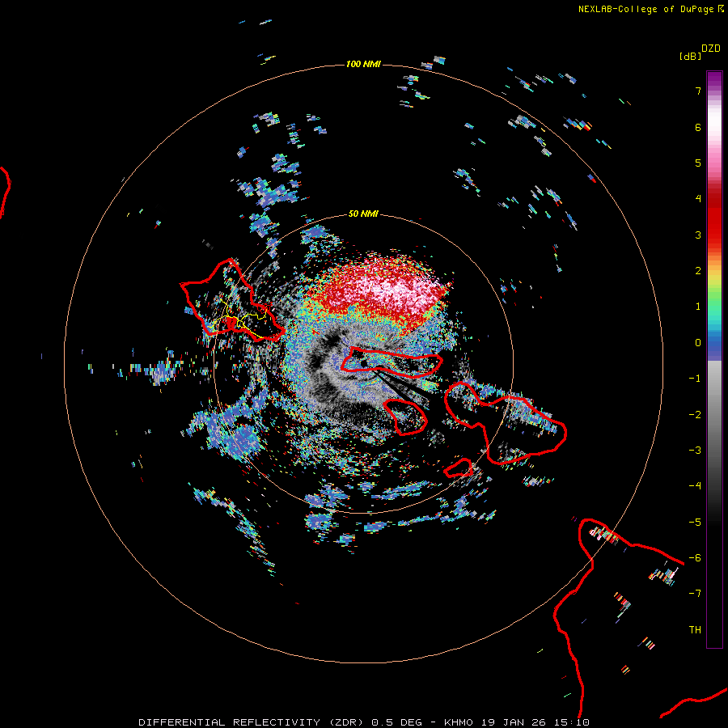Click the 7 value on color scale

tap(698, 91)
